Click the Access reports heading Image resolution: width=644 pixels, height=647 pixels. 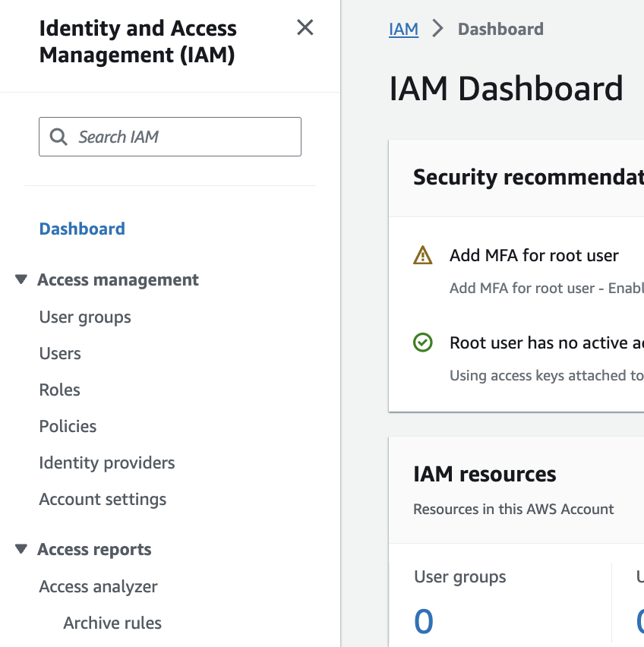[x=94, y=550]
